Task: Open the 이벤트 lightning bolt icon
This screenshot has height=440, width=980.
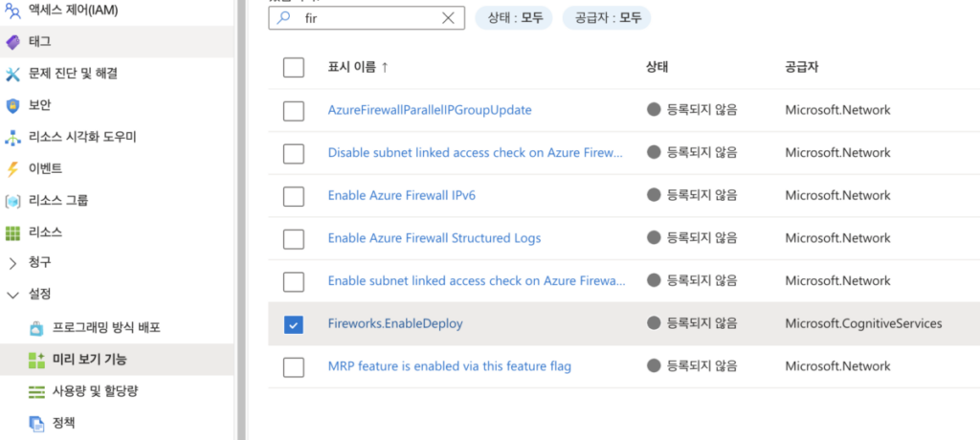Action: pyautogui.click(x=12, y=169)
